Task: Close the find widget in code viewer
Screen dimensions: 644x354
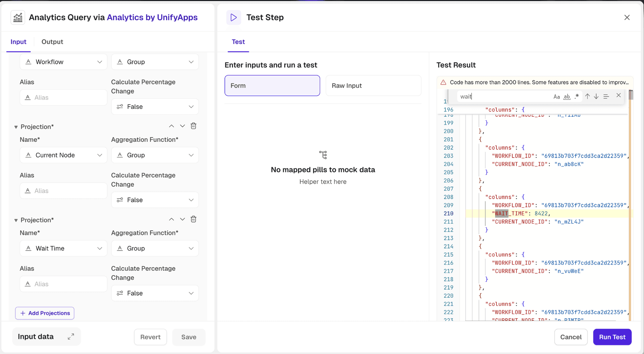Action: tap(619, 96)
